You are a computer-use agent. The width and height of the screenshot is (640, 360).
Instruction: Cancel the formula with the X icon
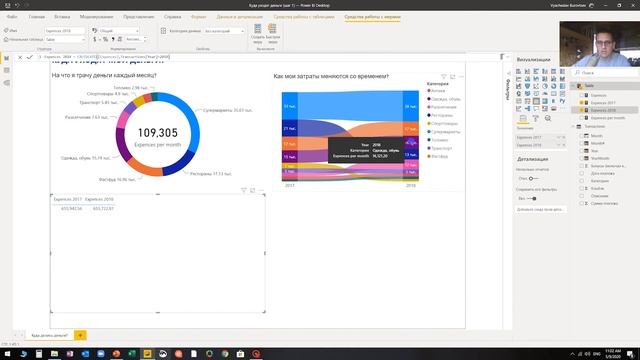coord(20,57)
